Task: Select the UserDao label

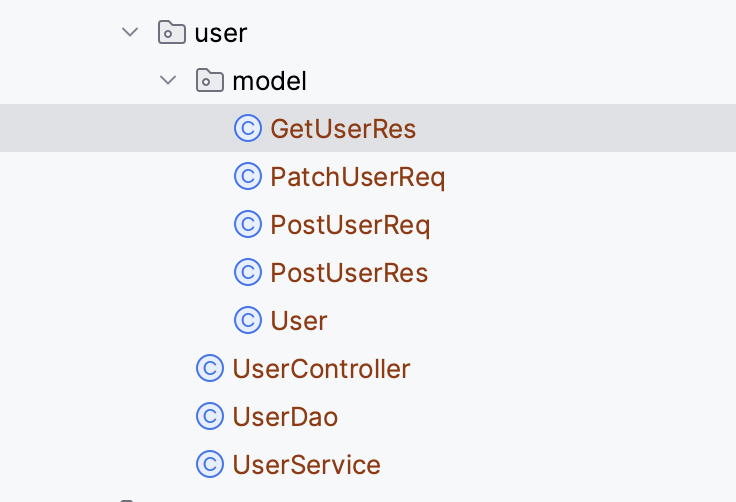Action: [x=285, y=417]
